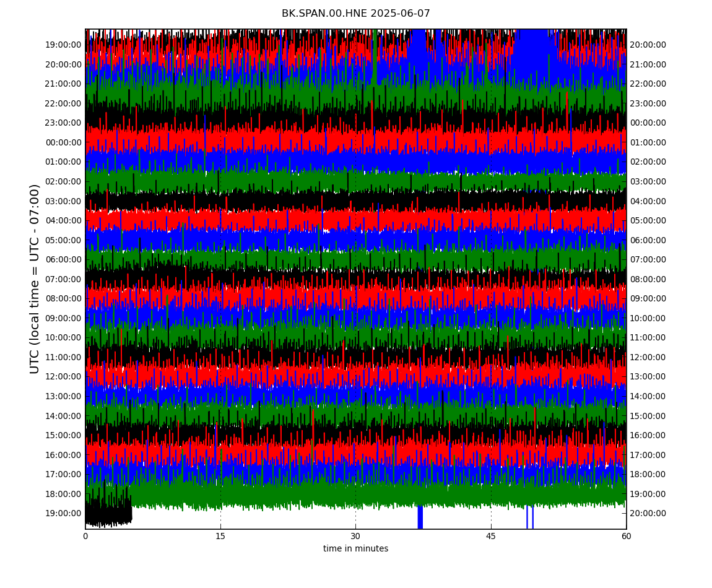Pick local-time axis label 15:00:00
This screenshot has height=588, width=712.
click(x=648, y=416)
